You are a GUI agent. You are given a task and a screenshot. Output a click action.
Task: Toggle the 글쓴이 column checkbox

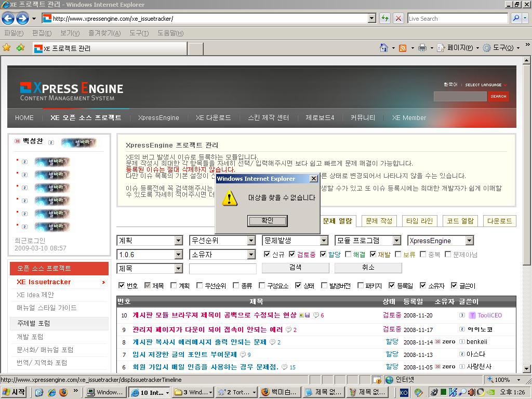coord(454,285)
